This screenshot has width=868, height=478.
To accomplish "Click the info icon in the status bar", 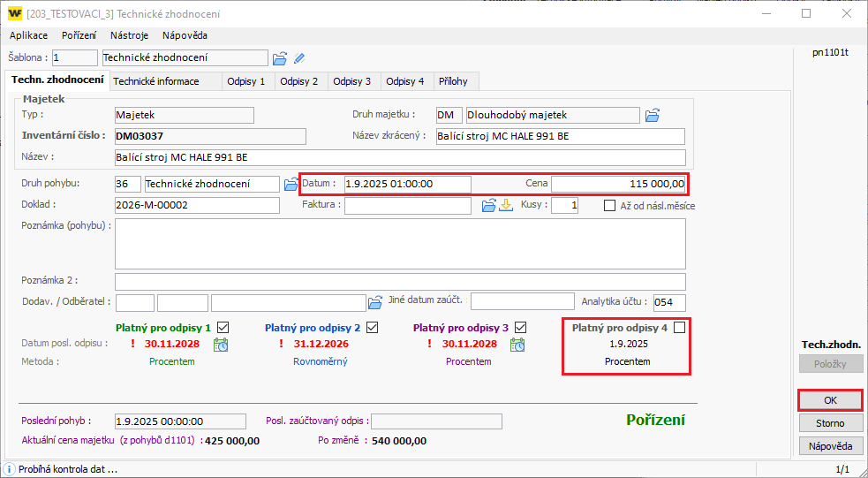I will [9, 469].
